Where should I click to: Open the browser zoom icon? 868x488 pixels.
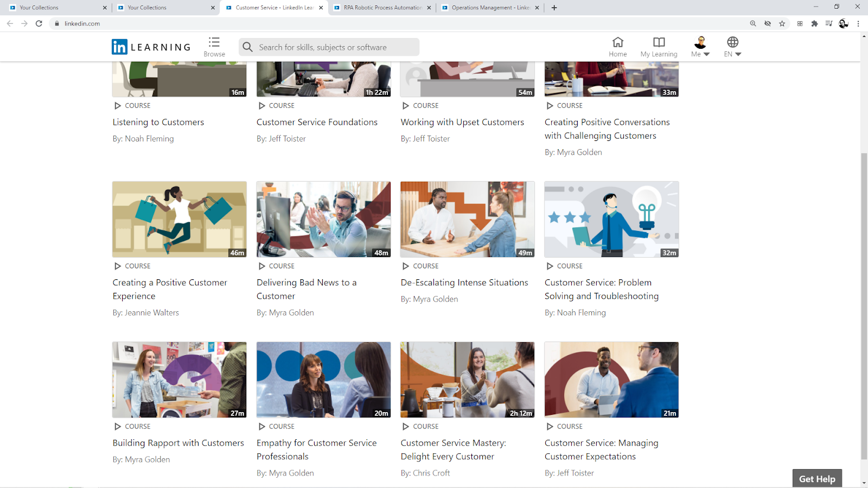point(753,23)
